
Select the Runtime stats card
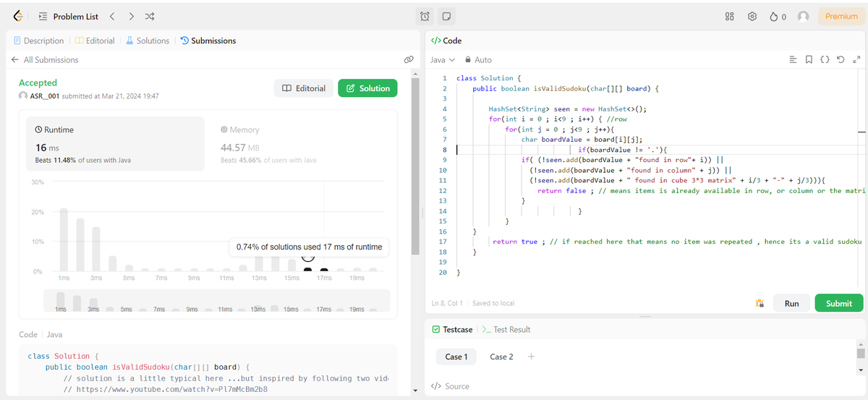coord(115,143)
